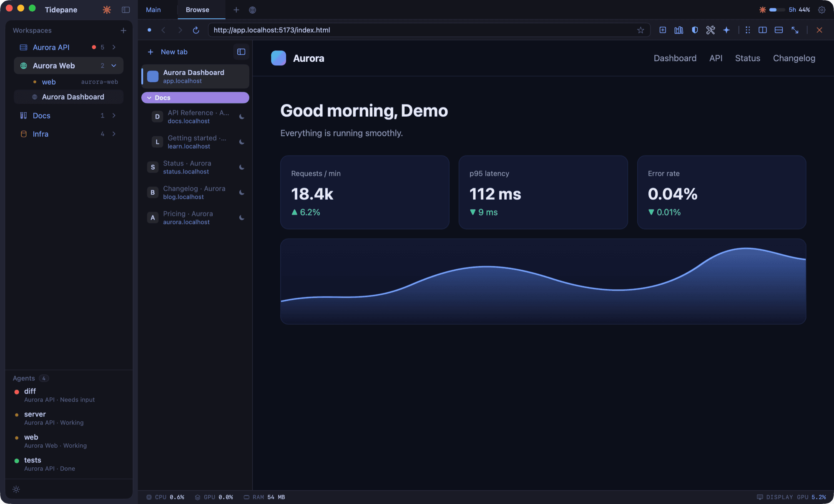This screenshot has width=834, height=504.
Task: Click the six-dot grip icon in toolbar
Action: click(748, 30)
